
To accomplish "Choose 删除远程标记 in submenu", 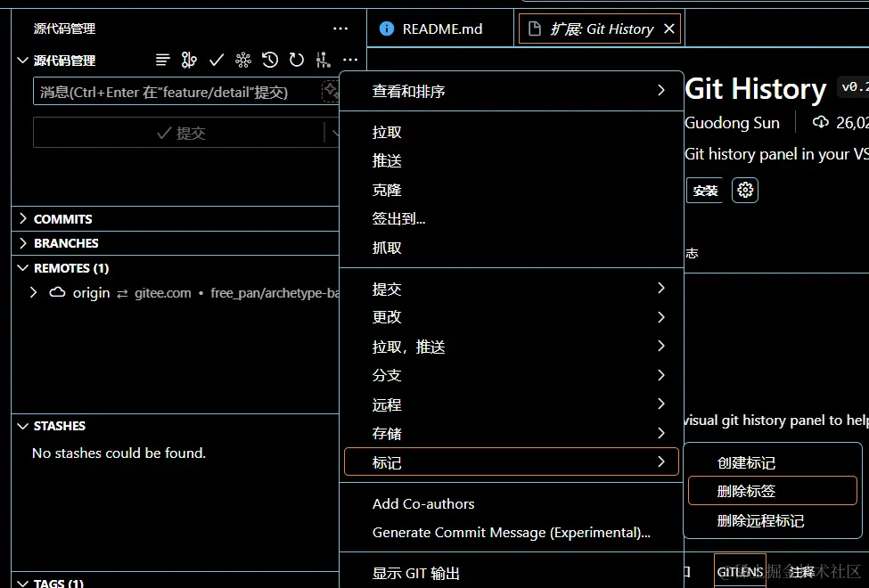I will (773, 520).
